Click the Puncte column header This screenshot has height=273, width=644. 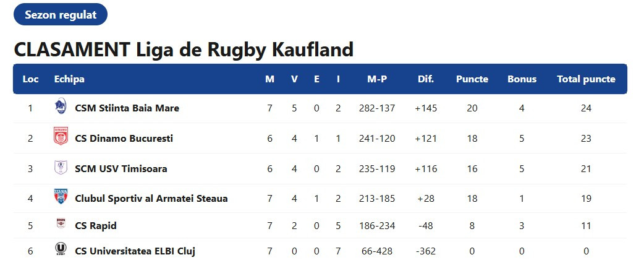[x=472, y=79]
